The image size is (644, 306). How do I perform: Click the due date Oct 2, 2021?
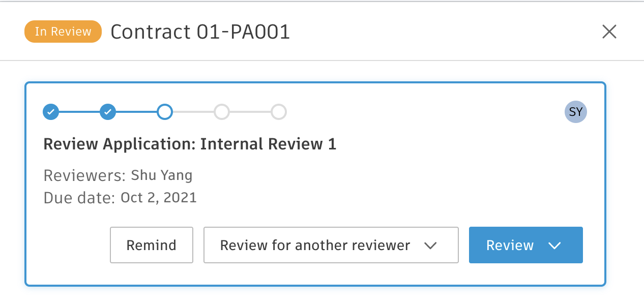coord(158,197)
